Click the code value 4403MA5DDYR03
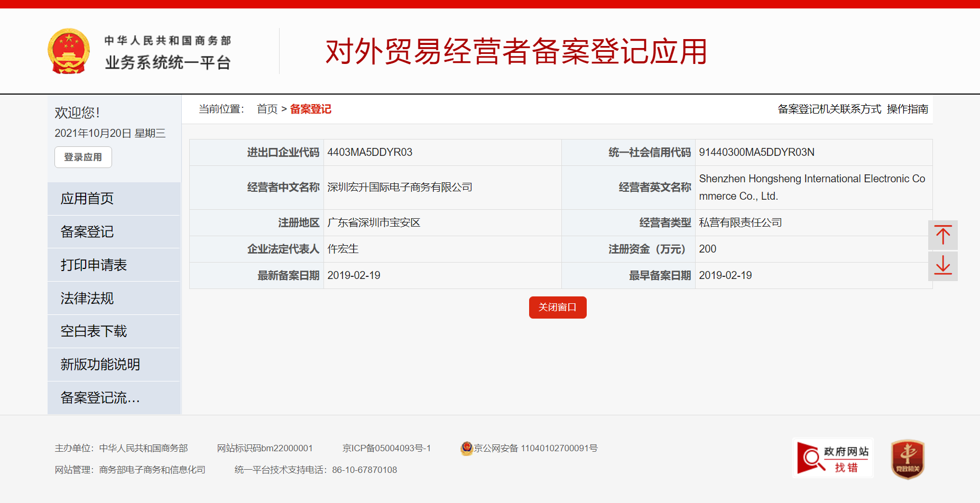 (x=370, y=152)
